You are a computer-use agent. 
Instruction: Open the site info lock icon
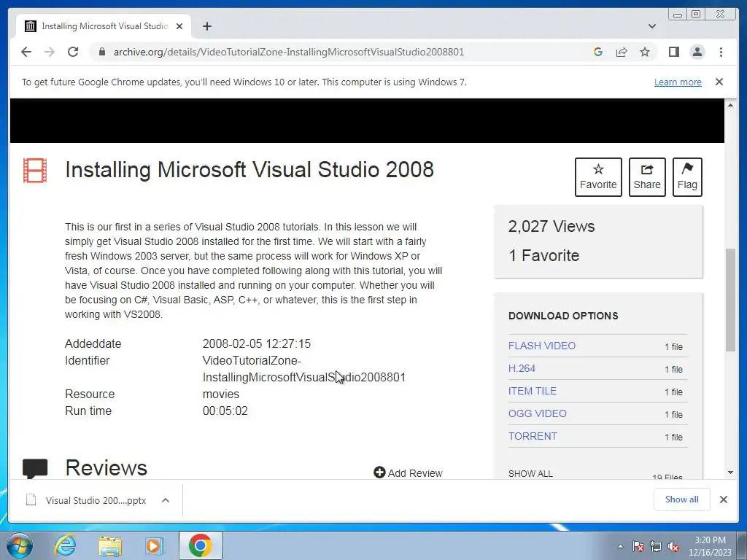101,52
